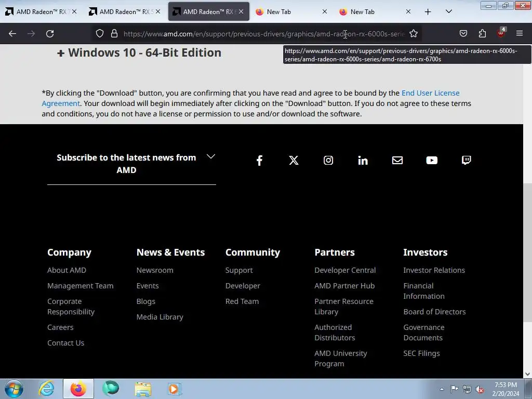Open the taskbar clock and date
The width and height of the screenshot is (532, 399).
pos(506,389)
